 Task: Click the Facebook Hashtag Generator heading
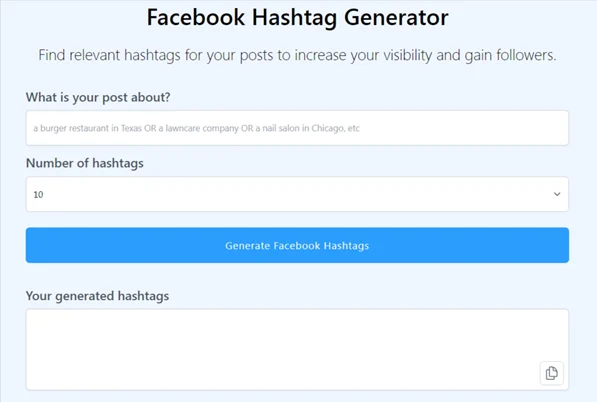pyautogui.click(x=297, y=18)
